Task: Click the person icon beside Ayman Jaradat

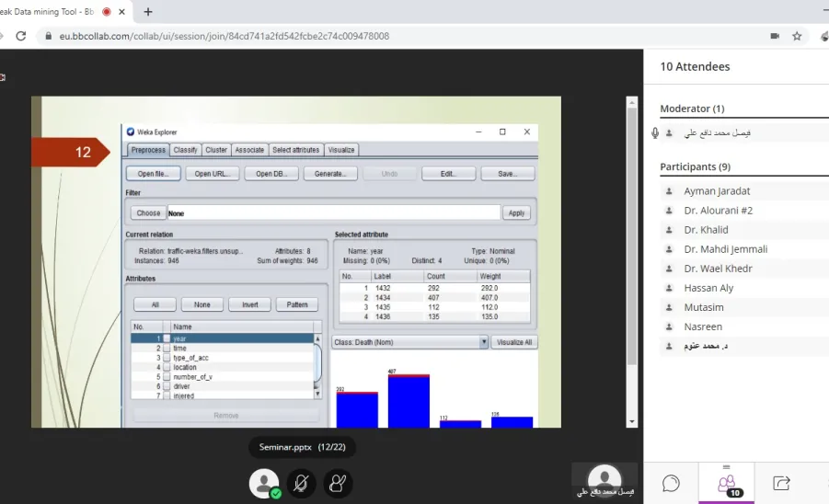Action: tap(669, 190)
